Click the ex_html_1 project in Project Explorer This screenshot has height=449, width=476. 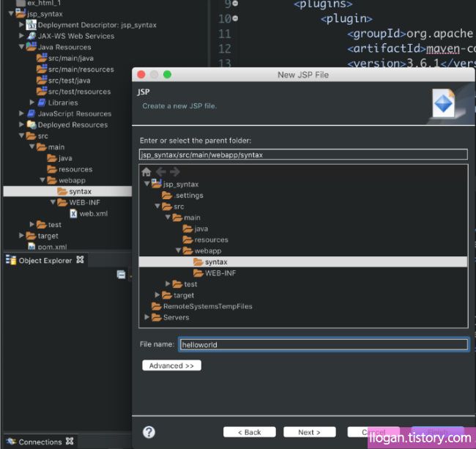tap(44, 3)
